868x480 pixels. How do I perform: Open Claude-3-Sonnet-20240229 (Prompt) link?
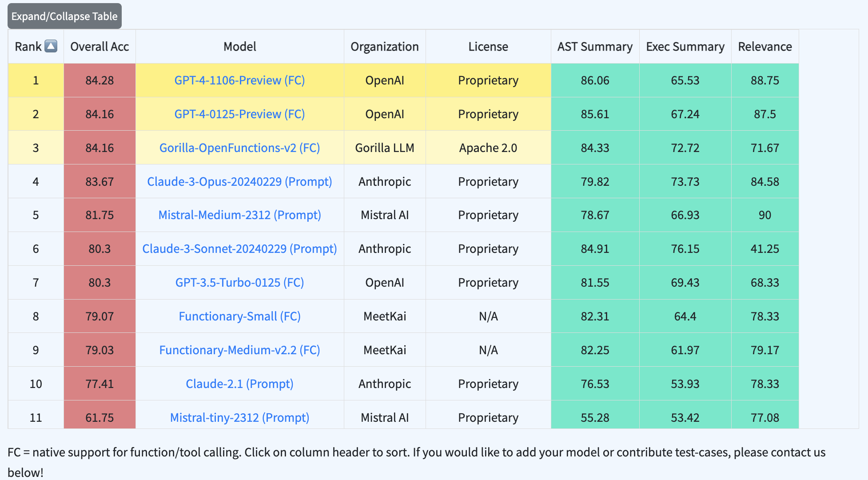point(239,249)
